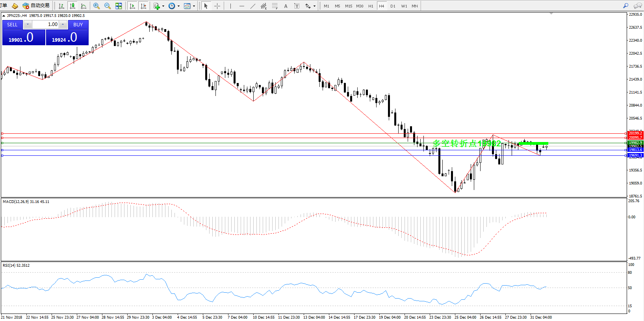Toggle the chart auto scroll button
The height and width of the screenshot is (321, 644).
point(132,6)
